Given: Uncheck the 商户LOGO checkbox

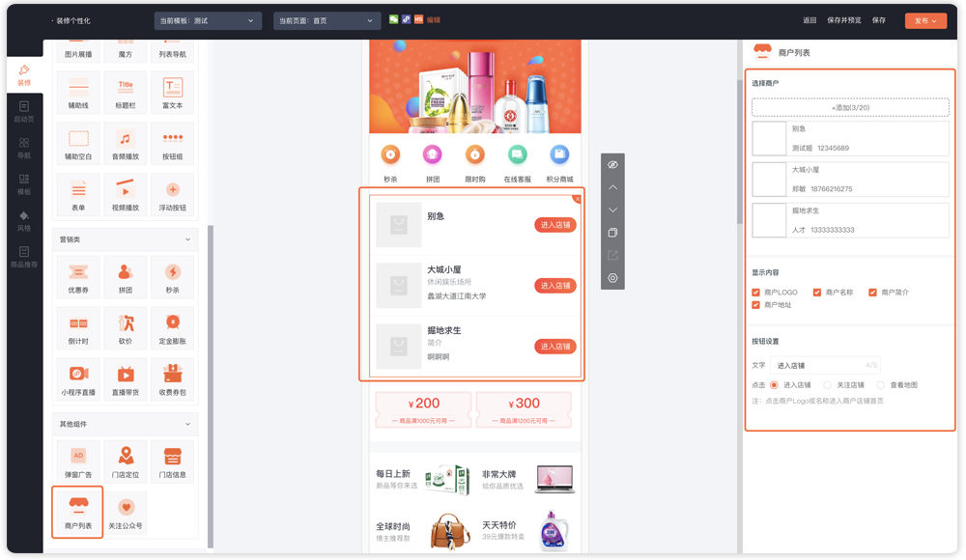Looking at the screenshot, I should (x=756, y=292).
